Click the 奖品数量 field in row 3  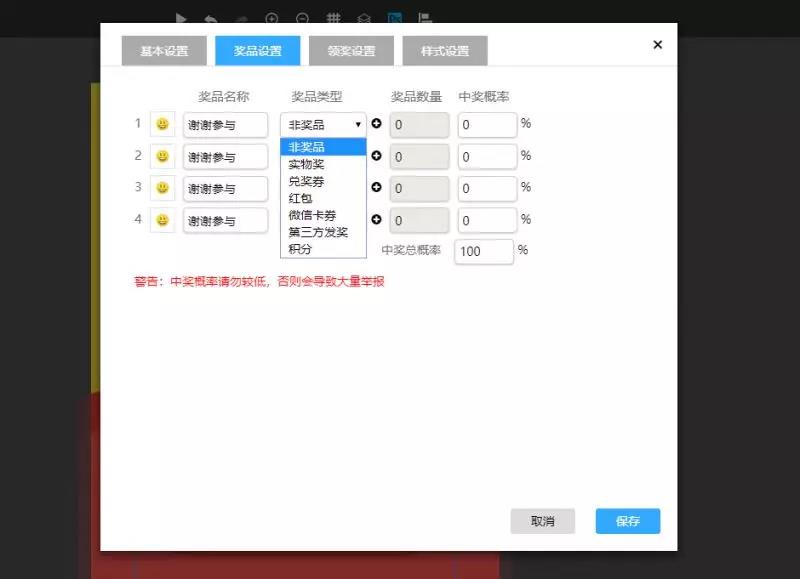click(x=419, y=189)
